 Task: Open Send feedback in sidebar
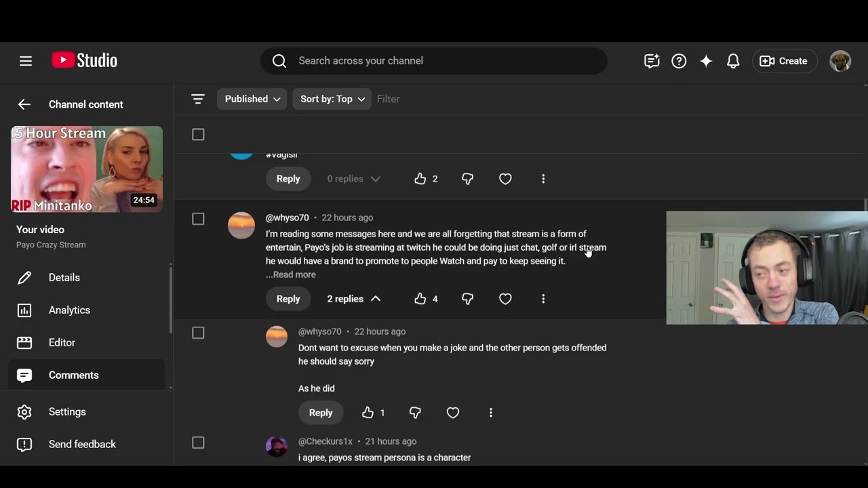click(x=86, y=445)
